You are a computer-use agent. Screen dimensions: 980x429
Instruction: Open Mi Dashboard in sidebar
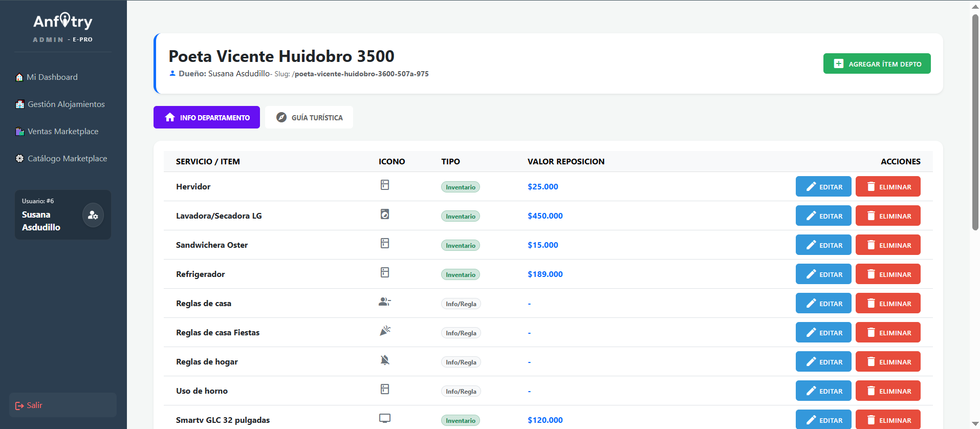pyautogui.click(x=47, y=77)
